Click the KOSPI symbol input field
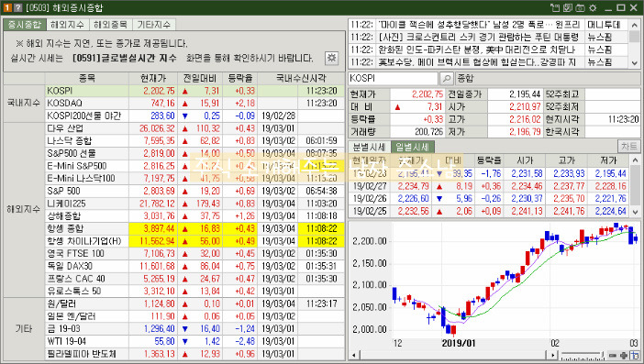 pos(393,78)
